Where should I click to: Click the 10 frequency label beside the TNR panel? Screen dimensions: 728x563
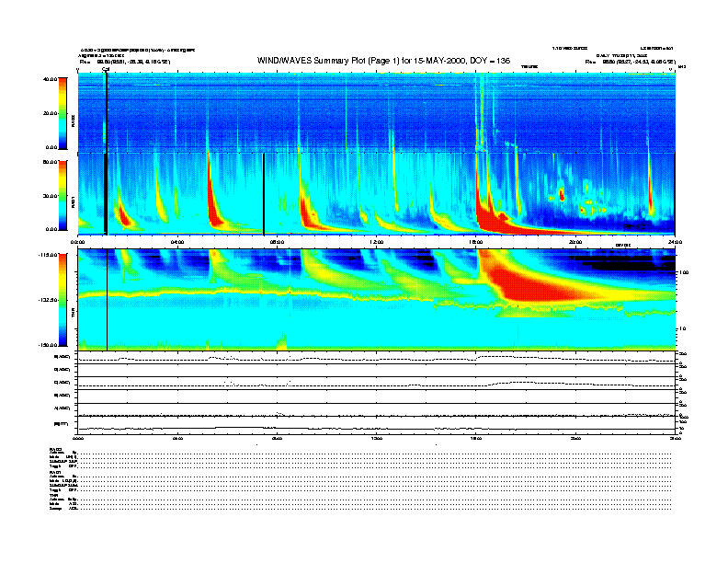coord(683,328)
